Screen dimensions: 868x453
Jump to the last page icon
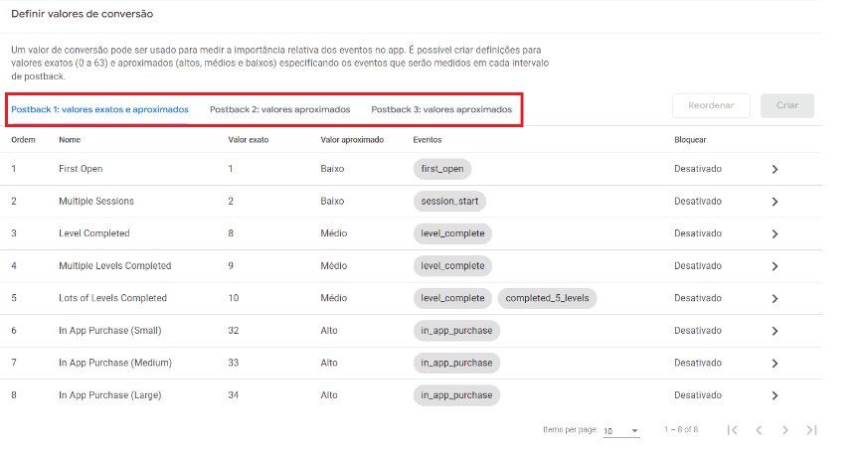pos(811,430)
